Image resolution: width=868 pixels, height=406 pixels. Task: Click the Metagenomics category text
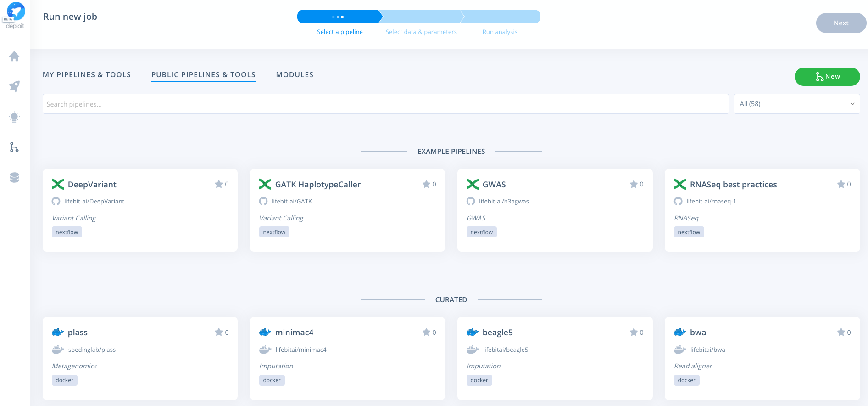coord(74,366)
